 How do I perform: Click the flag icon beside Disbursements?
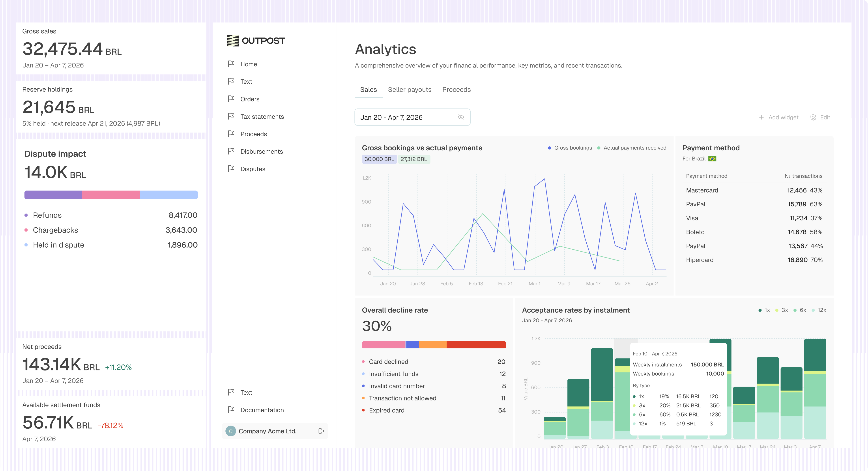(x=231, y=151)
